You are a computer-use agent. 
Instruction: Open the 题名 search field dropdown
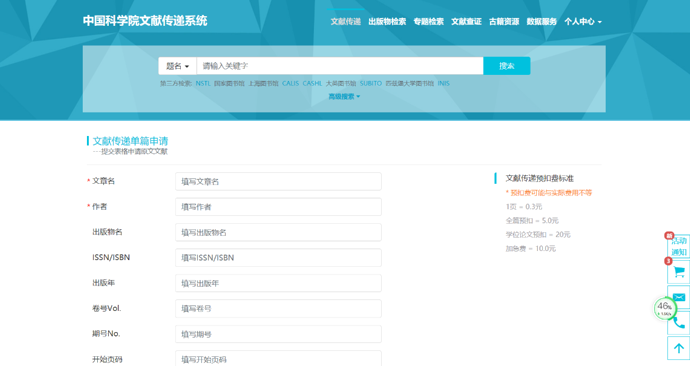[x=177, y=66]
